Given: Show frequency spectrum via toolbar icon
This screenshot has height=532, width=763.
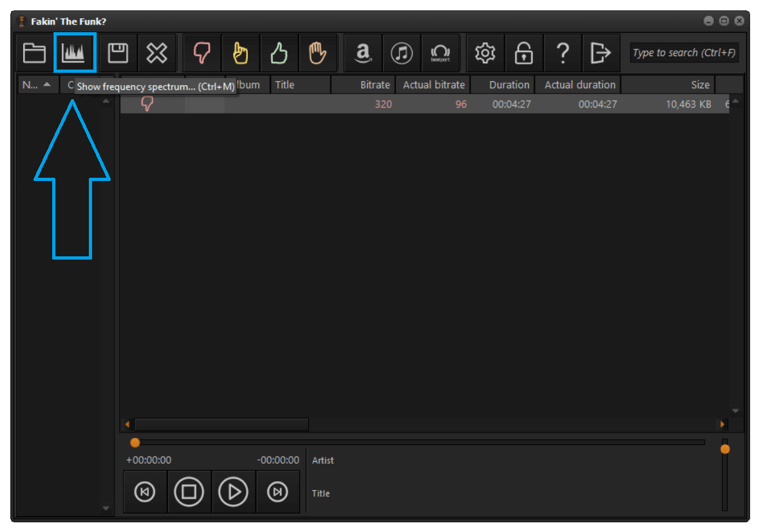Looking at the screenshot, I should pyautogui.click(x=75, y=53).
